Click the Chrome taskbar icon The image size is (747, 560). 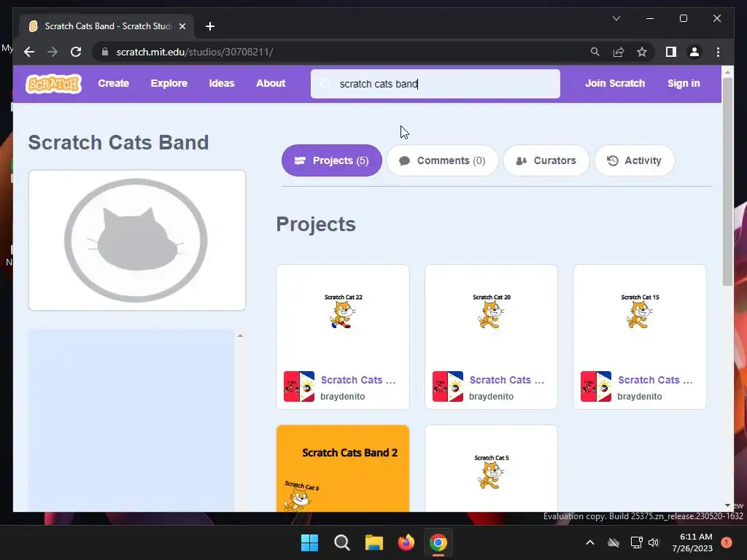438,542
